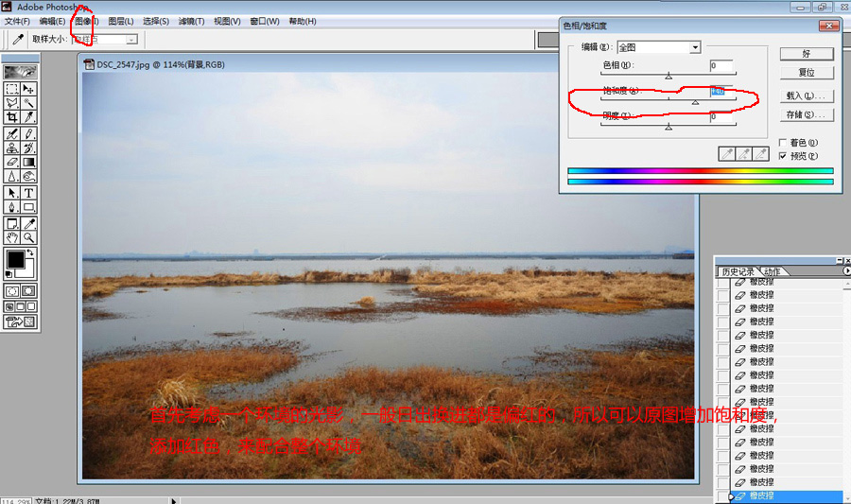The image size is (851, 504).
Task: Select the Magic Wand tool
Action: [x=28, y=102]
